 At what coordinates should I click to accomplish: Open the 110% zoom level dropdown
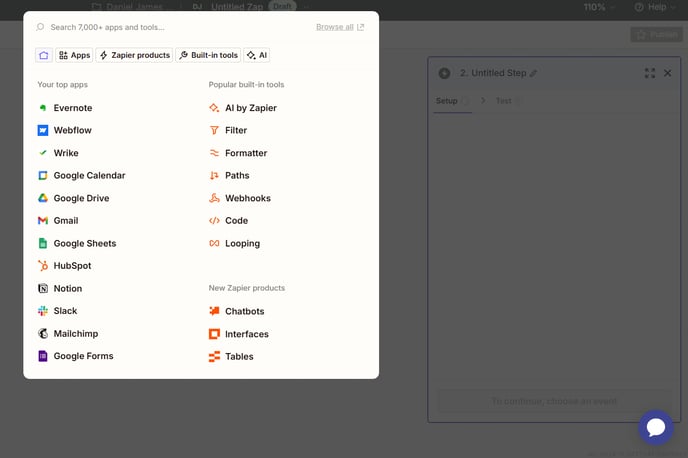click(599, 7)
